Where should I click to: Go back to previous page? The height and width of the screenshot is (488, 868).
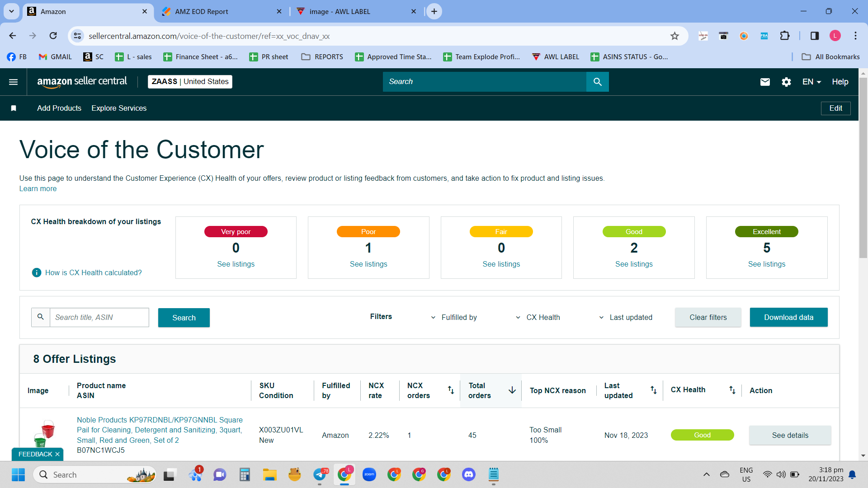click(x=13, y=36)
